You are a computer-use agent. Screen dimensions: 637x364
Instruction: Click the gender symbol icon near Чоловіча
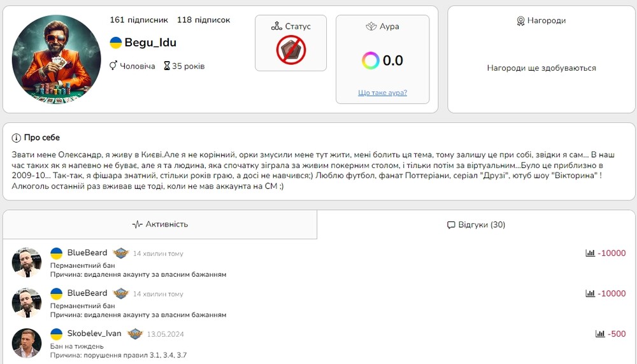tap(113, 66)
